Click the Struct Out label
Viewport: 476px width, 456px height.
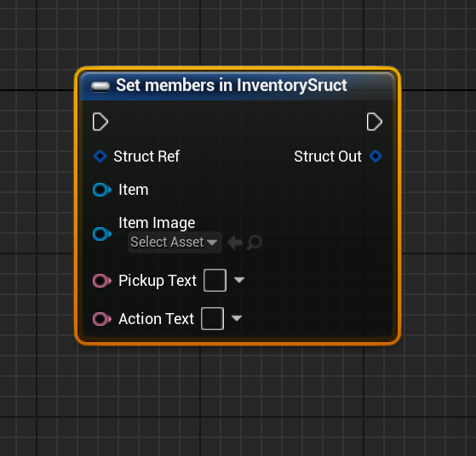click(328, 157)
